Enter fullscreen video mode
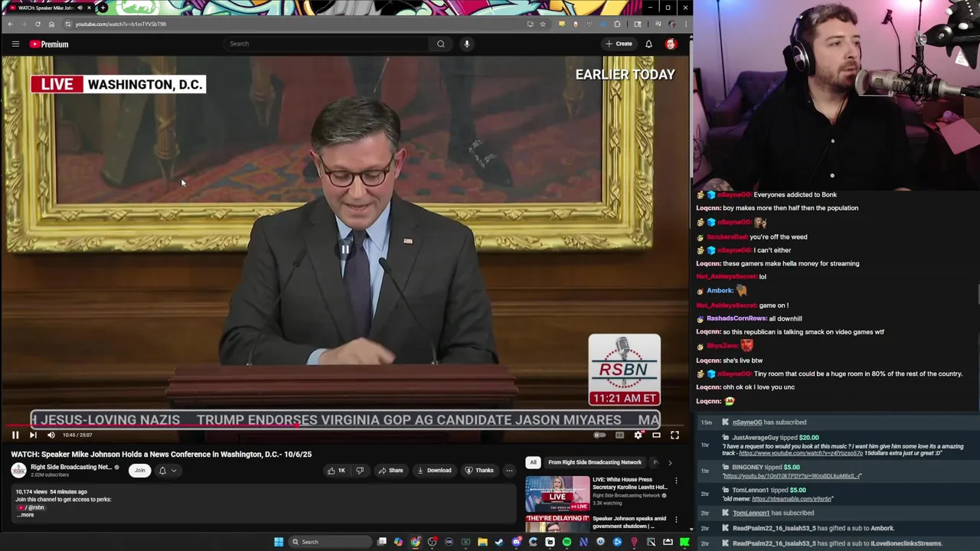980x551 pixels. [x=675, y=435]
